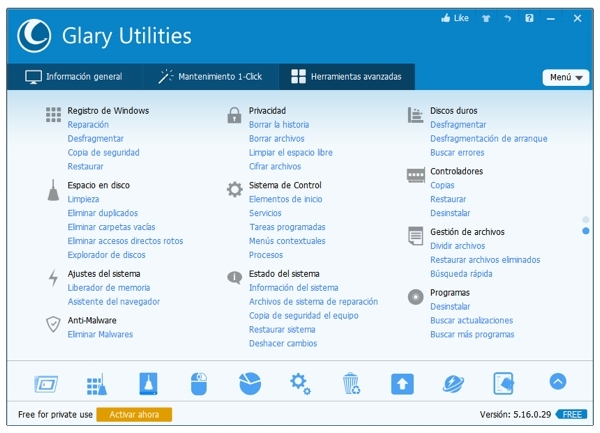Open the upward arrow update toolbar icon

[x=402, y=384]
